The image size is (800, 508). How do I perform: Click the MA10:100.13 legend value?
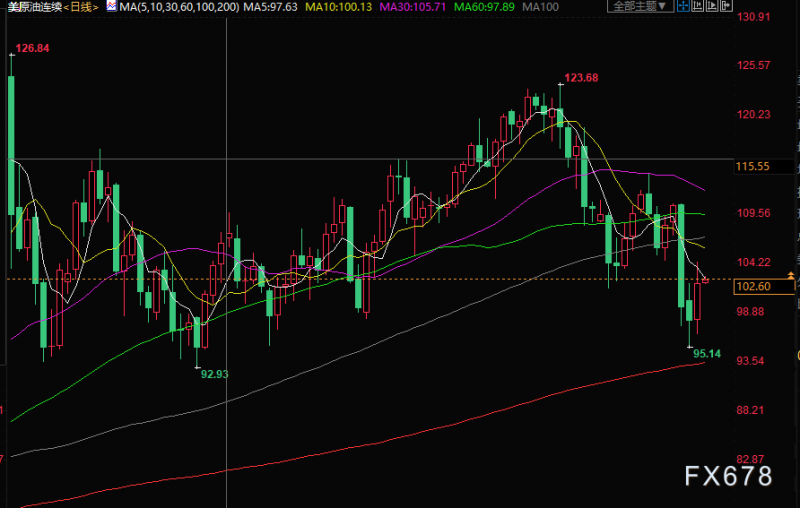click(x=338, y=7)
